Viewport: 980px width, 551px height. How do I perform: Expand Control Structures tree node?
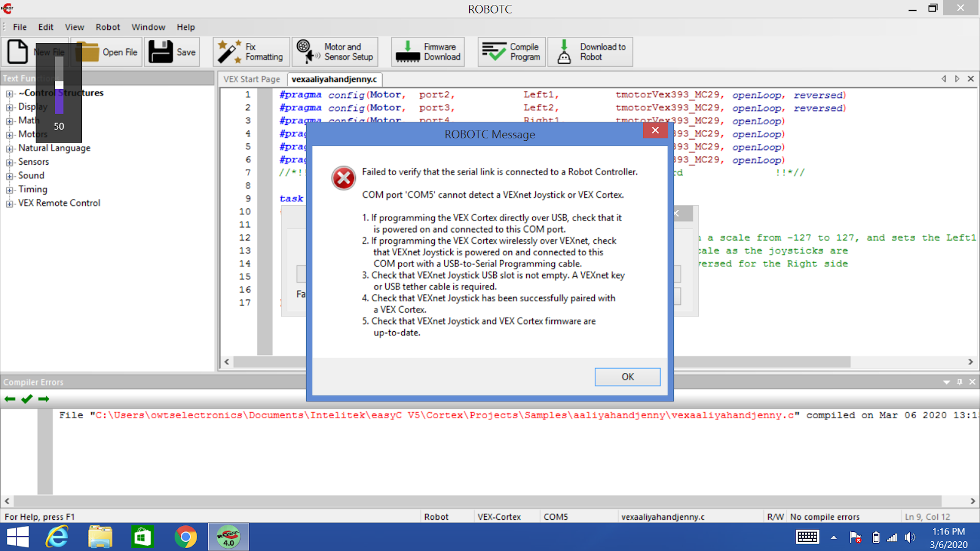point(10,94)
